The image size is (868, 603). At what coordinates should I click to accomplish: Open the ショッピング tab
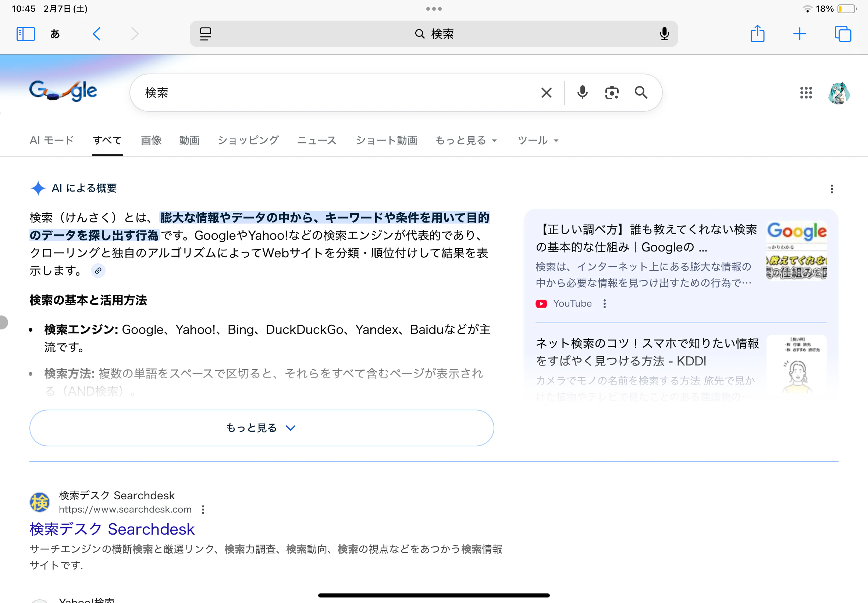pos(248,140)
